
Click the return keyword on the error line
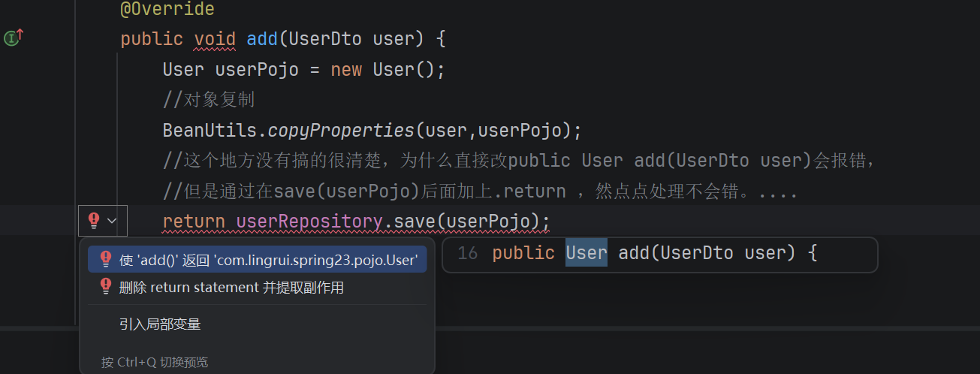194,222
